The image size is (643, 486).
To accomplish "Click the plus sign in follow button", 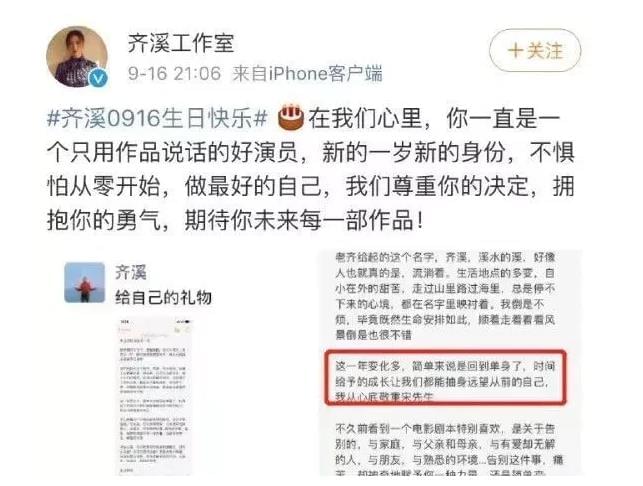I will tap(515, 51).
